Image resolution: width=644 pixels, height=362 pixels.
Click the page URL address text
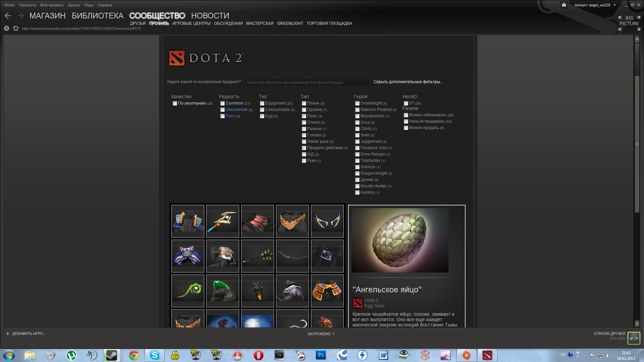tap(81, 28)
